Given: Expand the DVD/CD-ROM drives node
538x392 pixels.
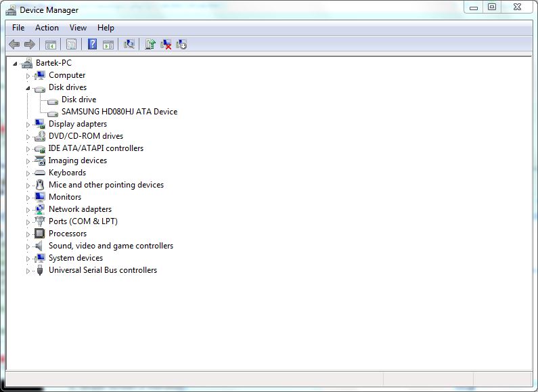Looking at the screenshot, I should [x=28, y=137].
